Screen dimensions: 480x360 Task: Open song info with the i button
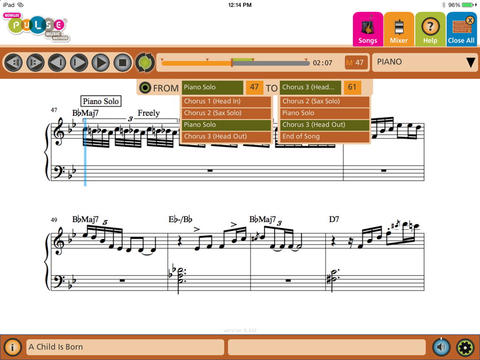coord(13,347)
